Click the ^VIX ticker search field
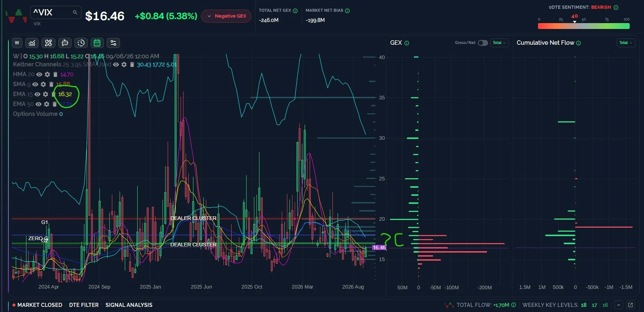This screenshot has width=644, height=312. tap(55, 12)
